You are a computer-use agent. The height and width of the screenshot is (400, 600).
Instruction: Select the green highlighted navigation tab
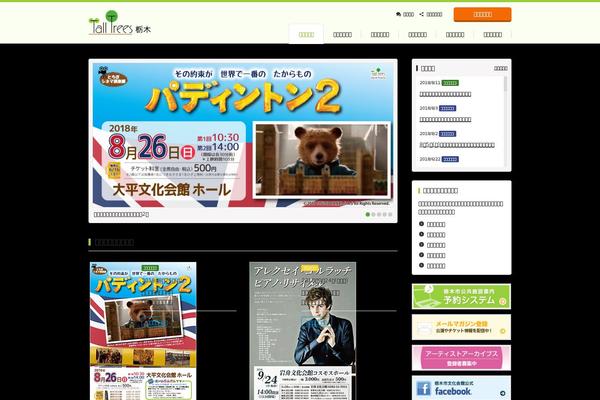(306, 34)
